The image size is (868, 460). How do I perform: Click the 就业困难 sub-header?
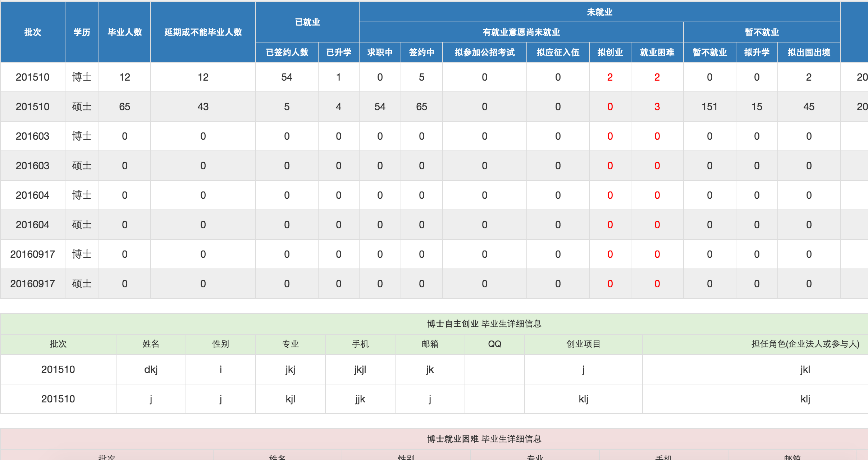click(657, 52)
